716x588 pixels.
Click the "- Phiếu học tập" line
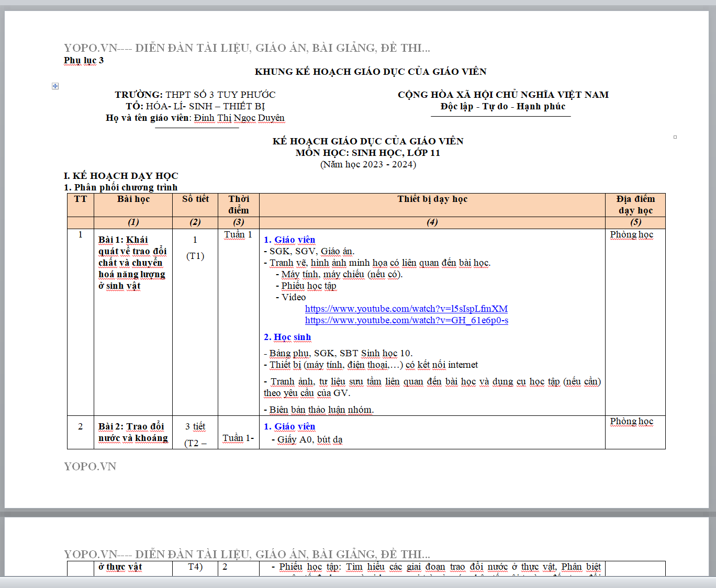[306, 286]
